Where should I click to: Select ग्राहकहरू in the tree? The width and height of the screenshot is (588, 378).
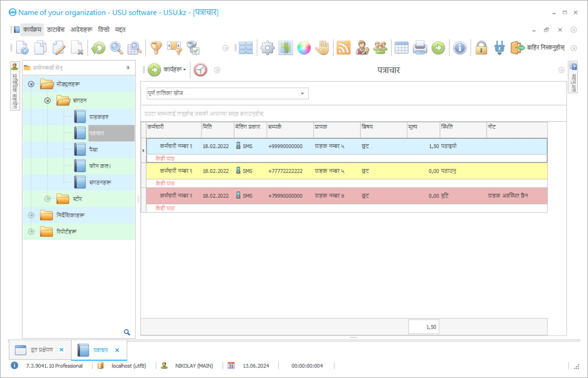(x=99, y=117)
